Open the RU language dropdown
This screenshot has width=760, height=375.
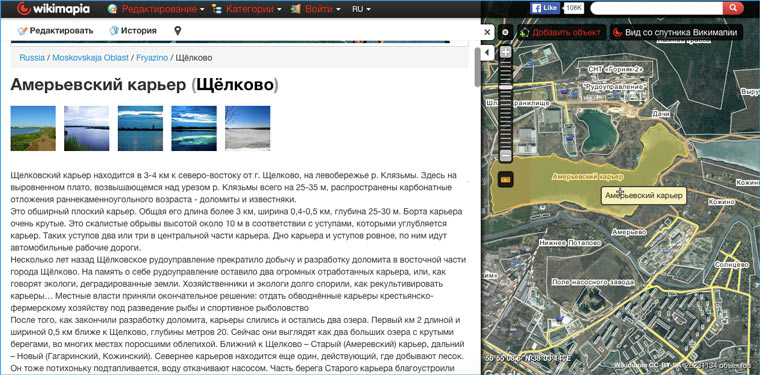click(362, 9)
